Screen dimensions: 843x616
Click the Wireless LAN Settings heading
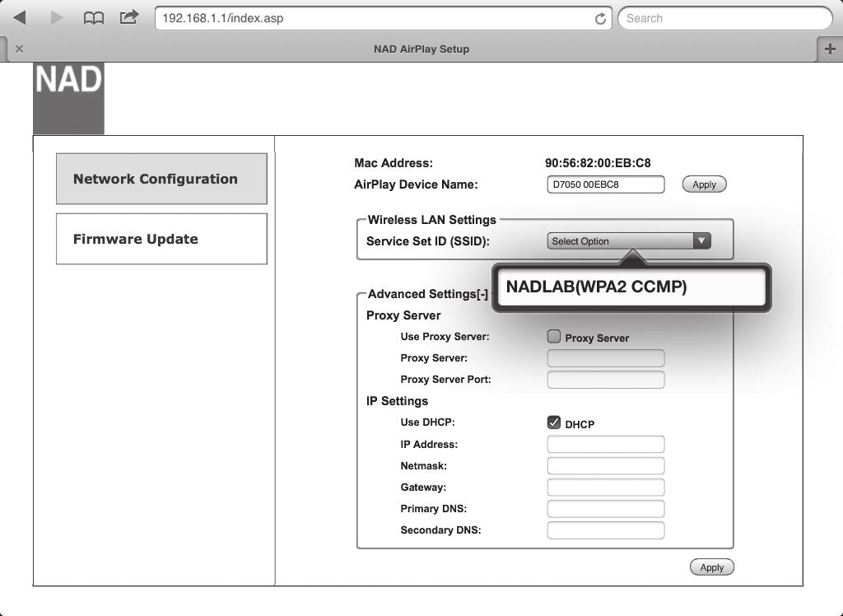click(431, 220)
